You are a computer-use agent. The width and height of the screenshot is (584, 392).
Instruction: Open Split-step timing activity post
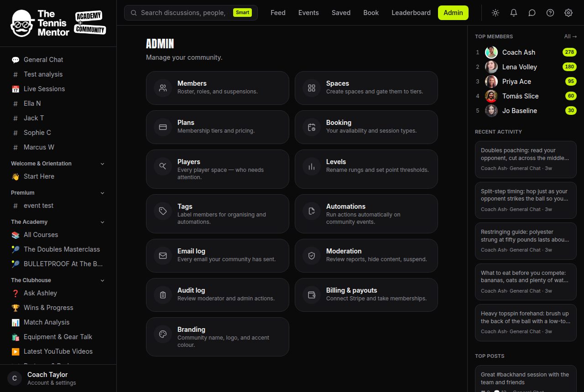coord(526,200)
